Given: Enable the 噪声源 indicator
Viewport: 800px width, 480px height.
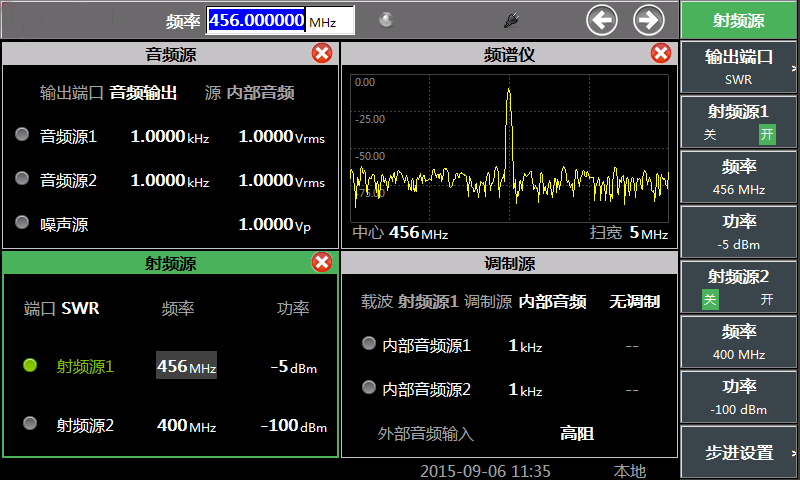Looking at the screenshot, I should point(22,223).
